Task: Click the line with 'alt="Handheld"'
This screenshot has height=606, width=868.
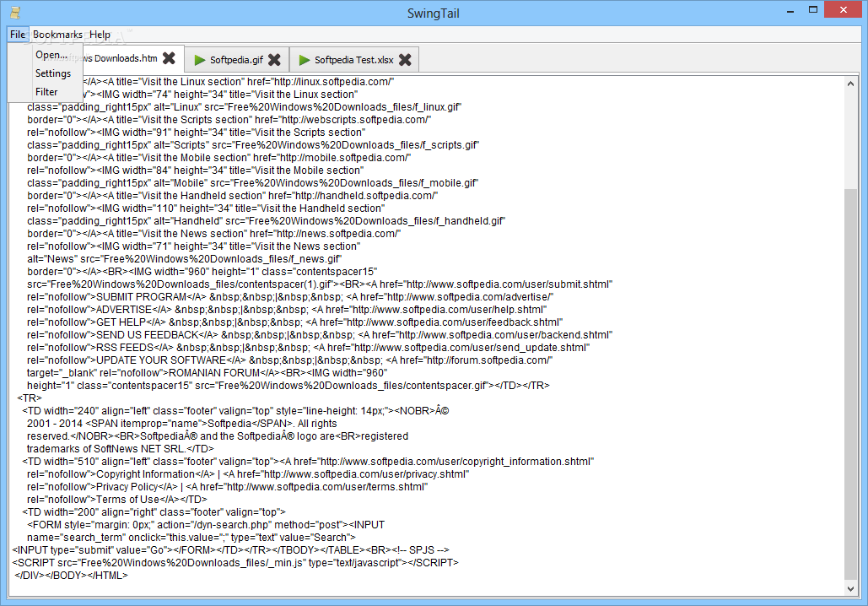Action: tap(266, 221)
